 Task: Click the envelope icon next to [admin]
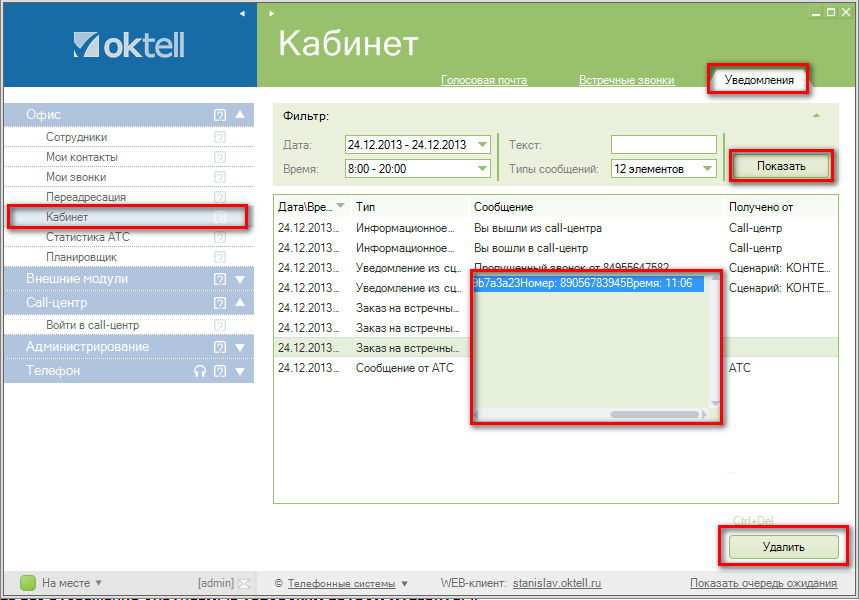coord(243,583)
